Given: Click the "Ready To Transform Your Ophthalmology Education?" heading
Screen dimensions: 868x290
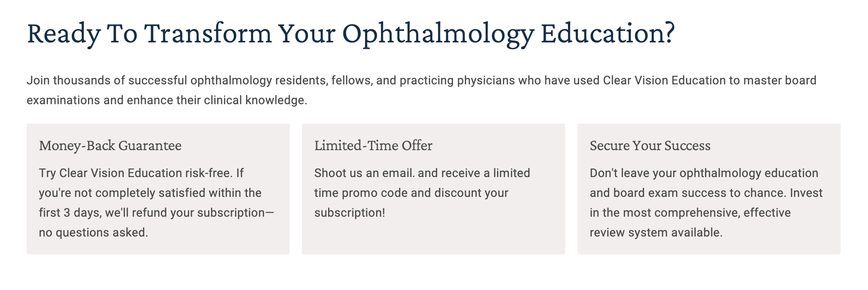Looking at the screenshot, I should pos(350,33).
